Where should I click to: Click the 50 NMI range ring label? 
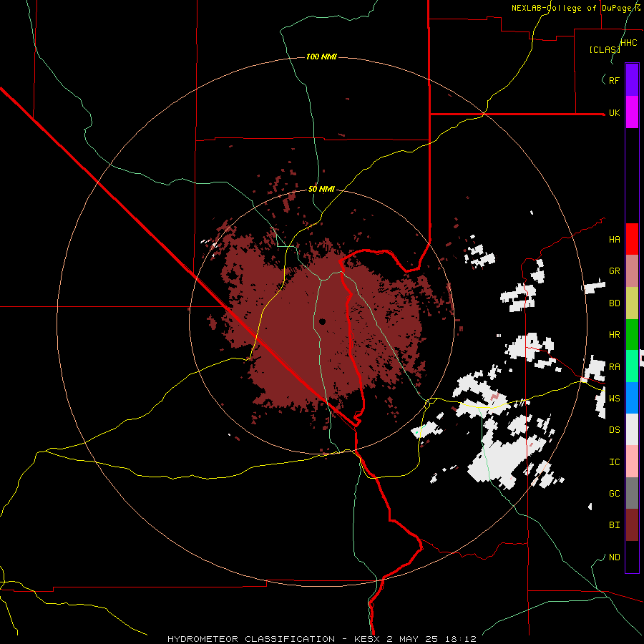pyautogui.click(x=321, y=189)
